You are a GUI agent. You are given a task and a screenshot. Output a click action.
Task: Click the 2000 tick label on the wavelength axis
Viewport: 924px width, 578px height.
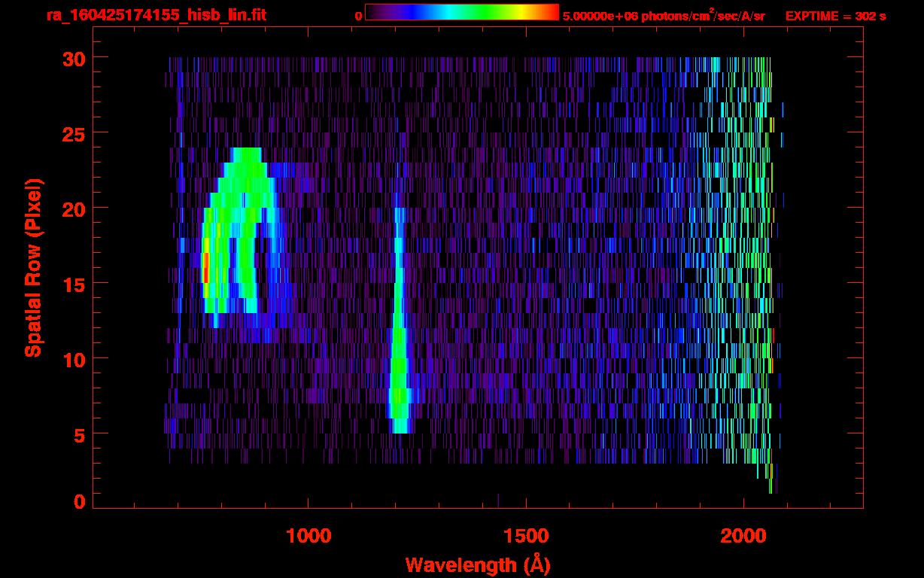click(743, 536)
